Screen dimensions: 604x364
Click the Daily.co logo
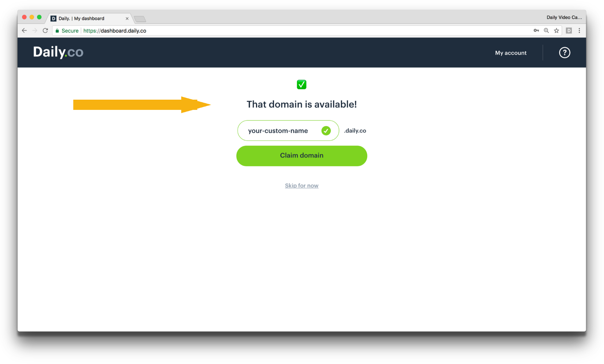pos(58,52)
